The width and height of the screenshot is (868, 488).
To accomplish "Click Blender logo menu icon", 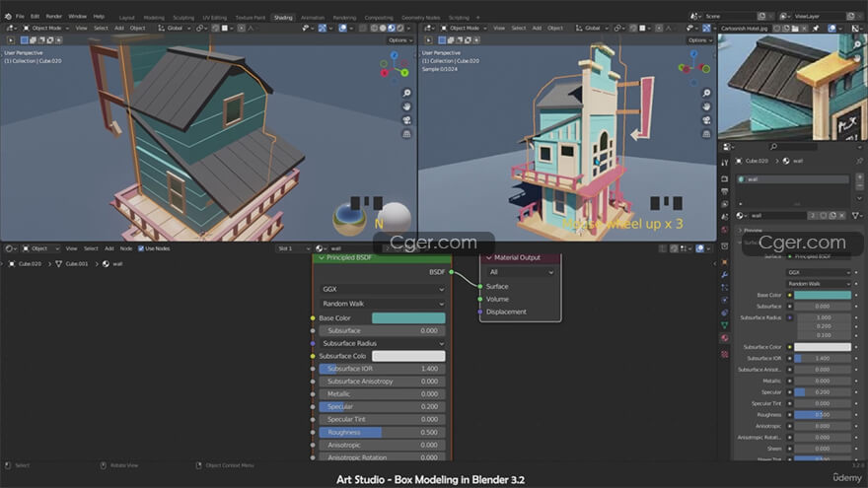I will click(8, 17).
